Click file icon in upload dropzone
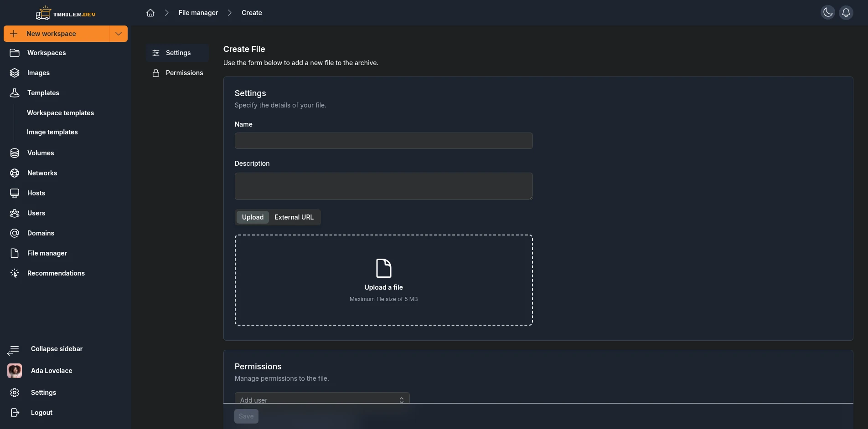The image size is (868, 429). (384, 268)
